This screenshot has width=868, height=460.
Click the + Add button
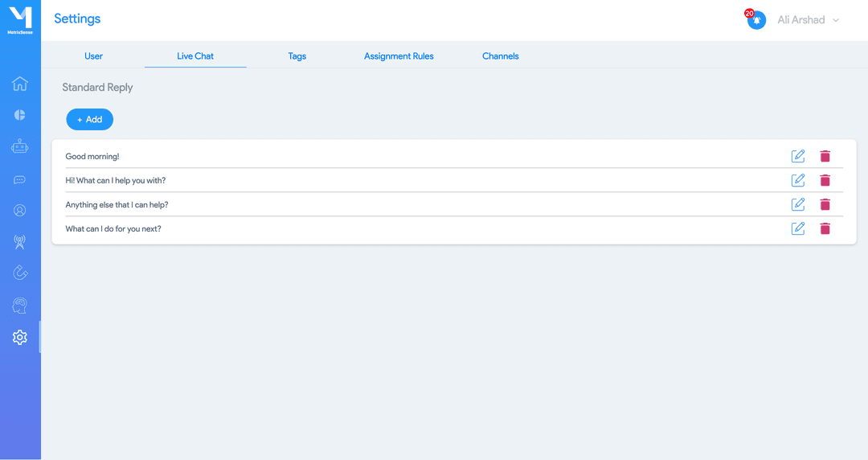tap(90, 119)
